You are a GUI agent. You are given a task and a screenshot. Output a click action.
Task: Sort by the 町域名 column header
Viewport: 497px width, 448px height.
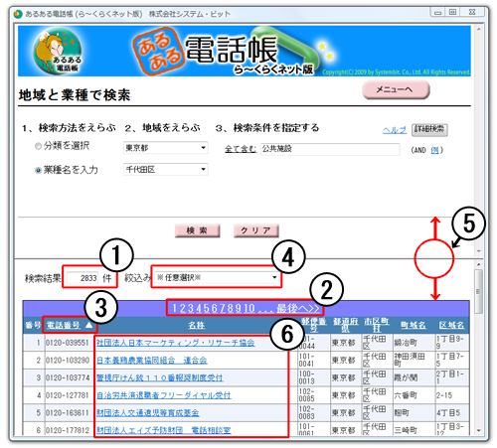(414, 326)
